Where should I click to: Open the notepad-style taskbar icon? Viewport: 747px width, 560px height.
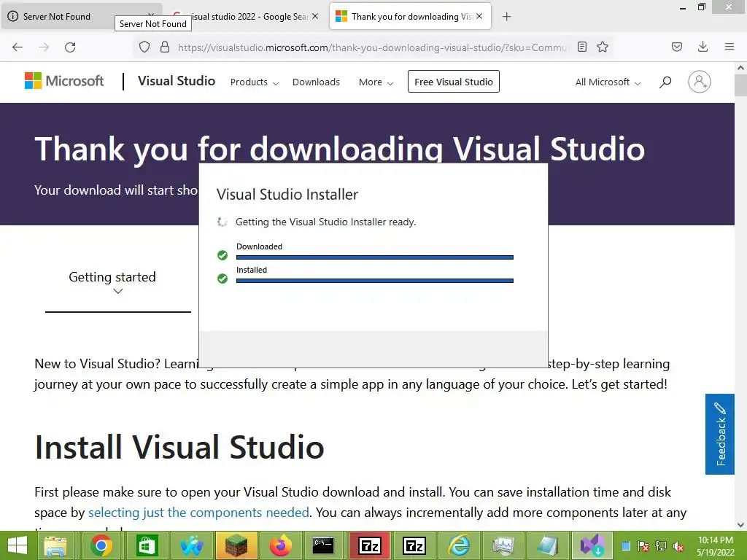point(547,545)
